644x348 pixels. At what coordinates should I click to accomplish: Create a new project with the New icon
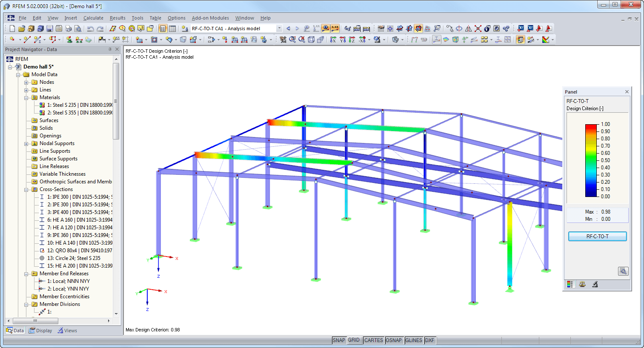tap(11, 28)
